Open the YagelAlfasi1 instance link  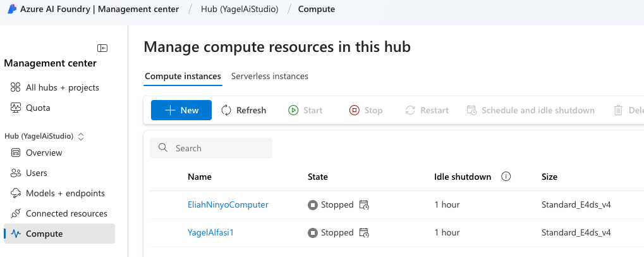pyautogui.click(x=210, y=233)
